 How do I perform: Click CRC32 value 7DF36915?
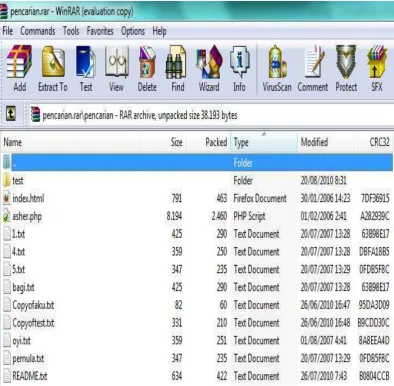(375, 198)
